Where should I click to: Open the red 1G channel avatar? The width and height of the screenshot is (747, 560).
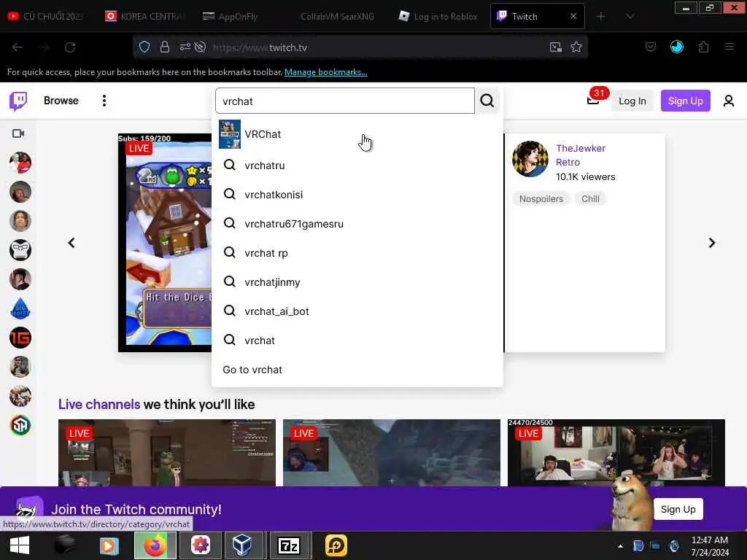pyautogui.click(x=20, y=338)
